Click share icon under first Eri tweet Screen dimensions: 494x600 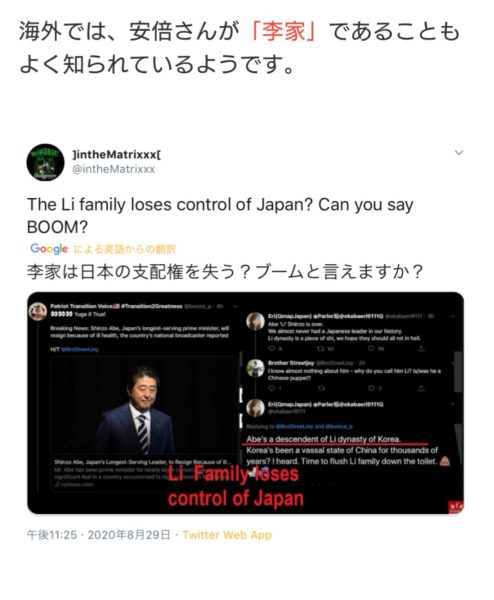coord(421,348)
